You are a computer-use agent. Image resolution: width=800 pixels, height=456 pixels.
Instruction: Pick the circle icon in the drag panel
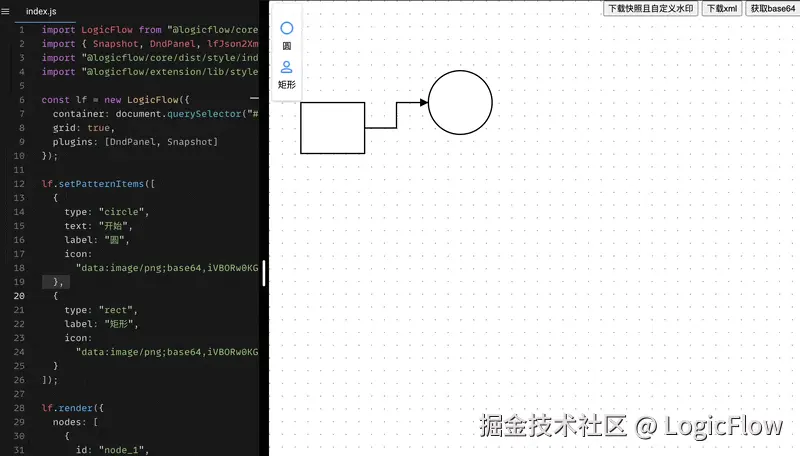287,28
